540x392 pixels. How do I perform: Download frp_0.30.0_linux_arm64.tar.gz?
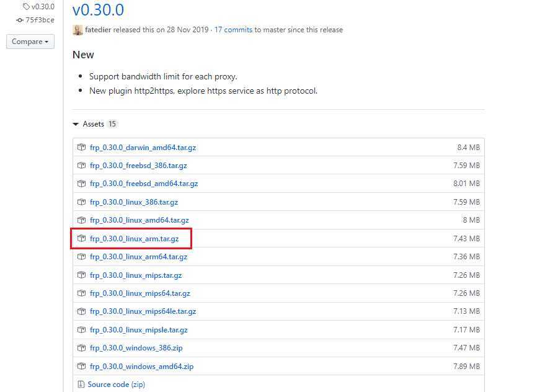click(139, 257)
